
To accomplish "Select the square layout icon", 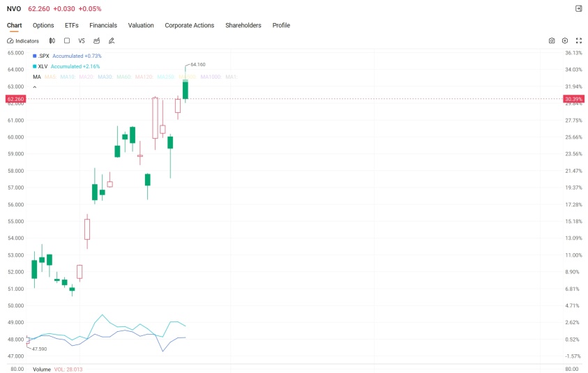I will [67, 40].
